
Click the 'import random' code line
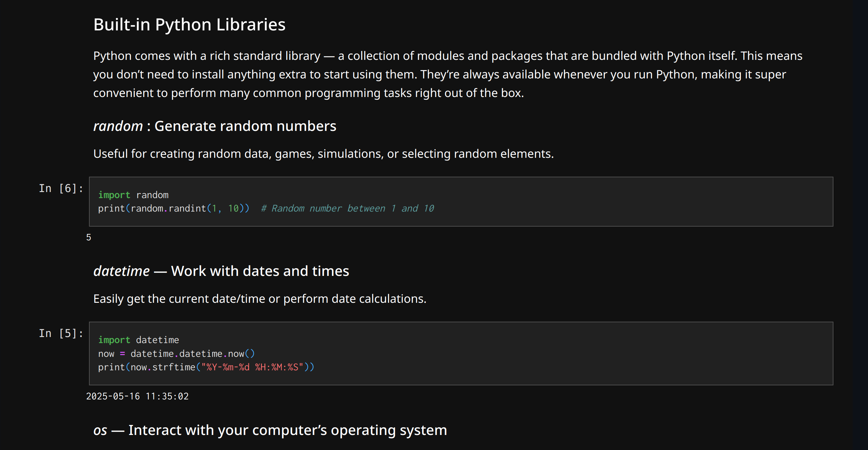133,195
